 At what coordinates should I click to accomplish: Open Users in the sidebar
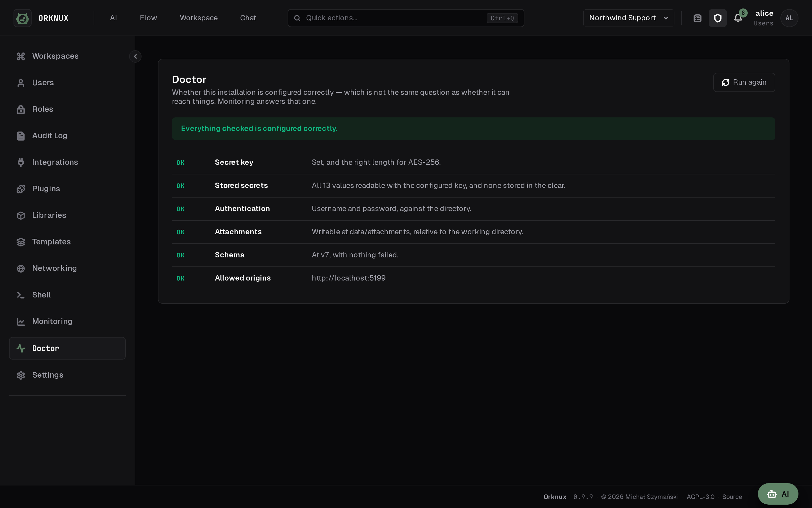pyautogui.click(x=67, y=83)
